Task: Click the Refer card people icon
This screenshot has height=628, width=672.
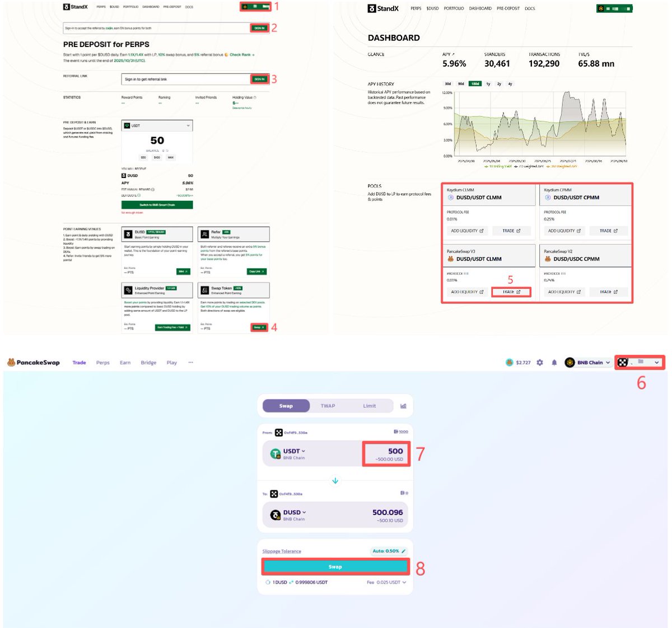Action: pos(205,234)
